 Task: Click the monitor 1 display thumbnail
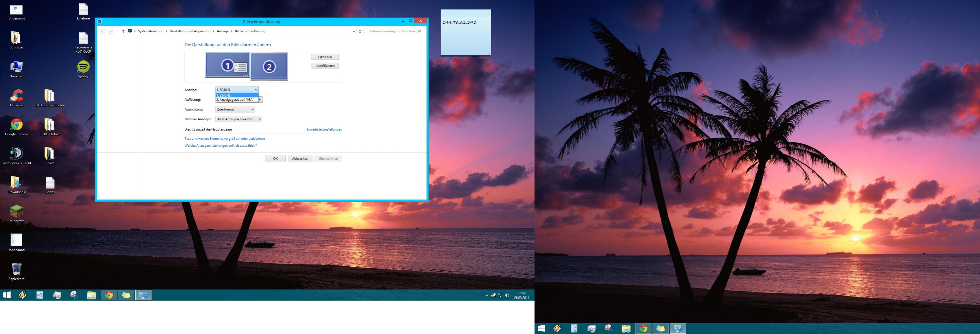(228, 65)
